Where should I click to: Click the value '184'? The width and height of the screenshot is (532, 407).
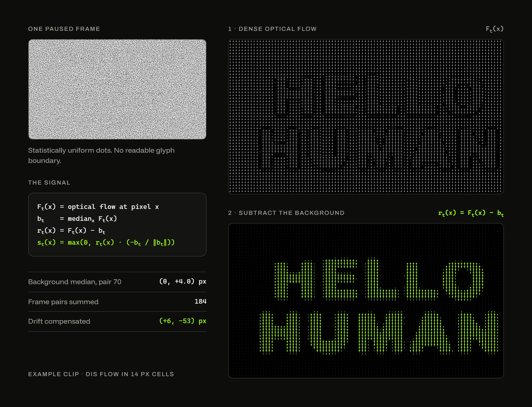[201, 301]
